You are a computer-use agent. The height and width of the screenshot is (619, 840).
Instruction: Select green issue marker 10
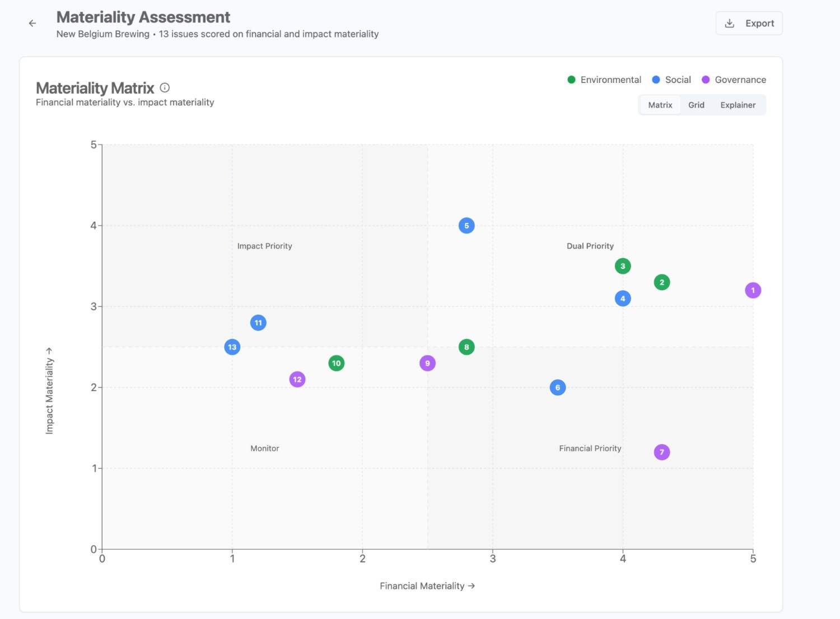[x=336, y=363]
